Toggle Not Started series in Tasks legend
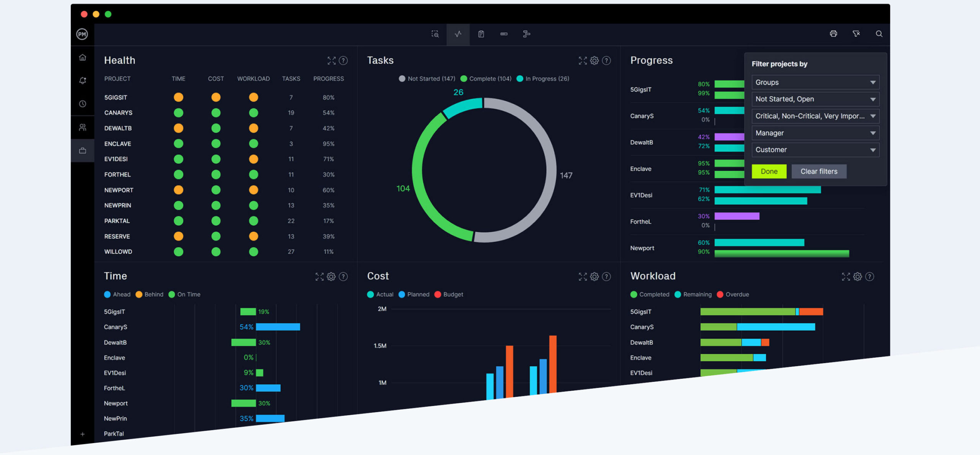 click(427, 79)
